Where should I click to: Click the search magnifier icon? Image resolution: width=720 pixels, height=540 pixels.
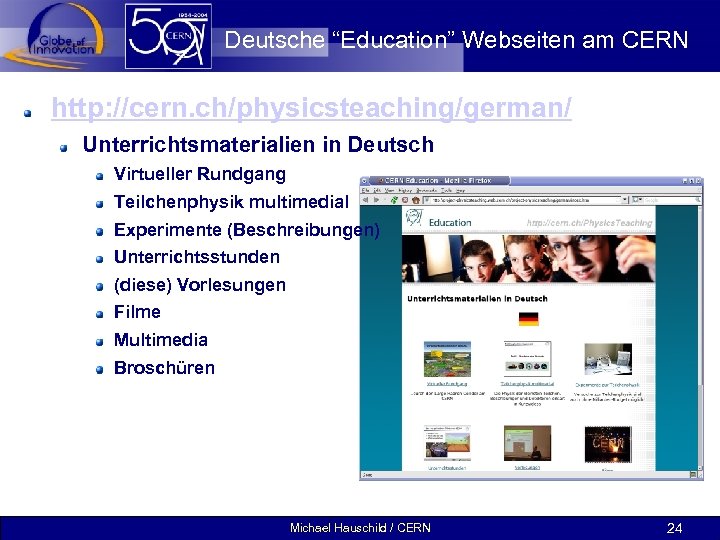(x=698, y=200)
